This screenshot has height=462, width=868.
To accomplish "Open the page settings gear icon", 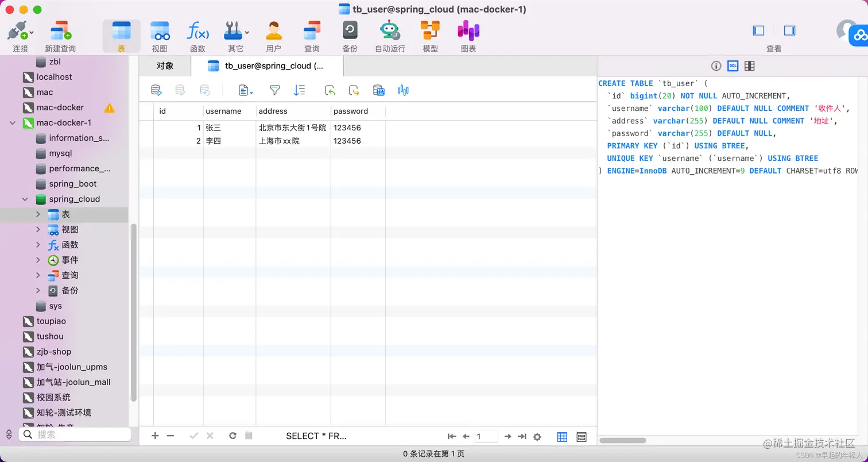I will click(537, 437).
